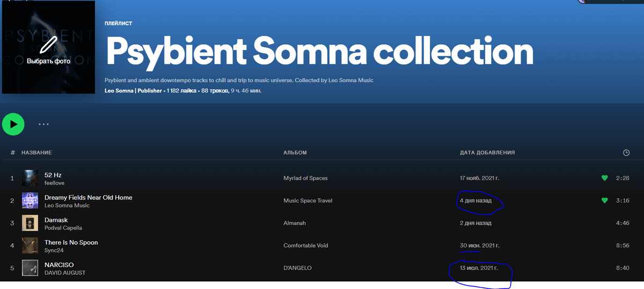Open the three-dots more options menu
This screenshot has width=644, height=289.
click(x=43, y=124)
